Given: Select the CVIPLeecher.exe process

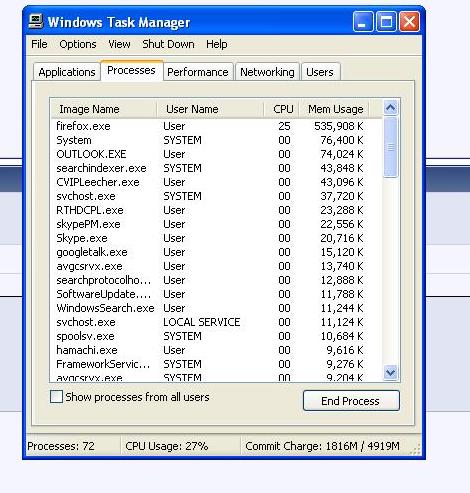Looking at the screenshot, I should click(216, 182).
